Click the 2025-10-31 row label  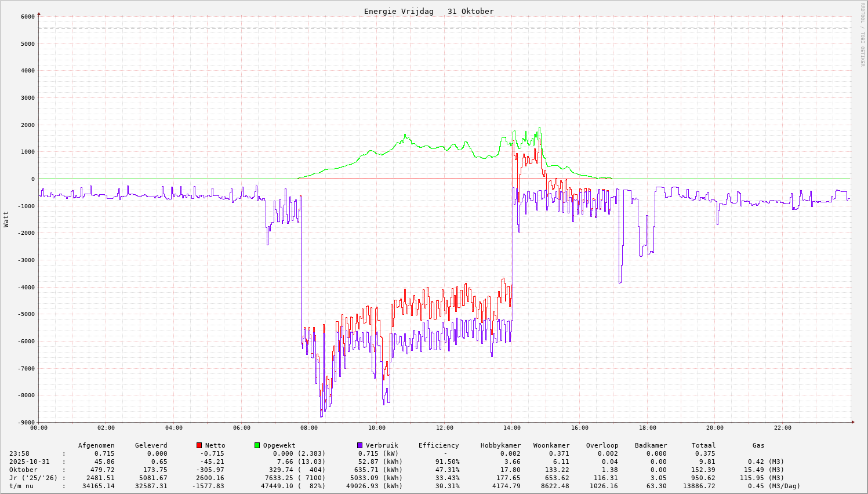[30, 462]
